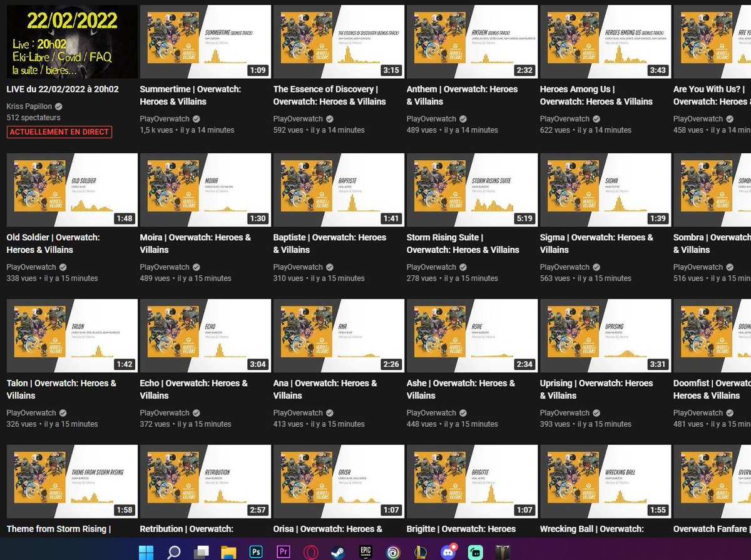
Task: Open Ubisoft Connect swirl icon on taskbar
Action: (x=393, y=552)
